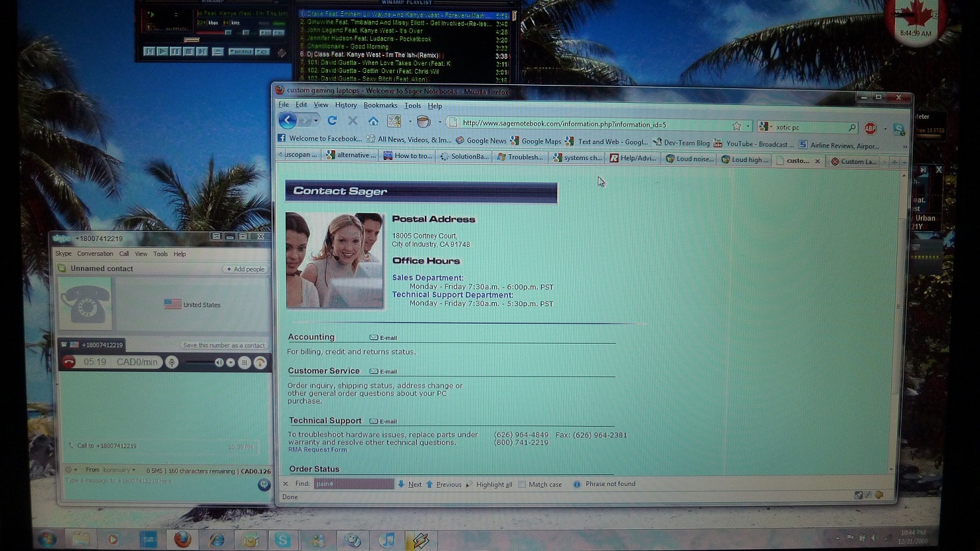
Task: Open Skype from the Windows taskbar
Action: [x=283, y=540]
